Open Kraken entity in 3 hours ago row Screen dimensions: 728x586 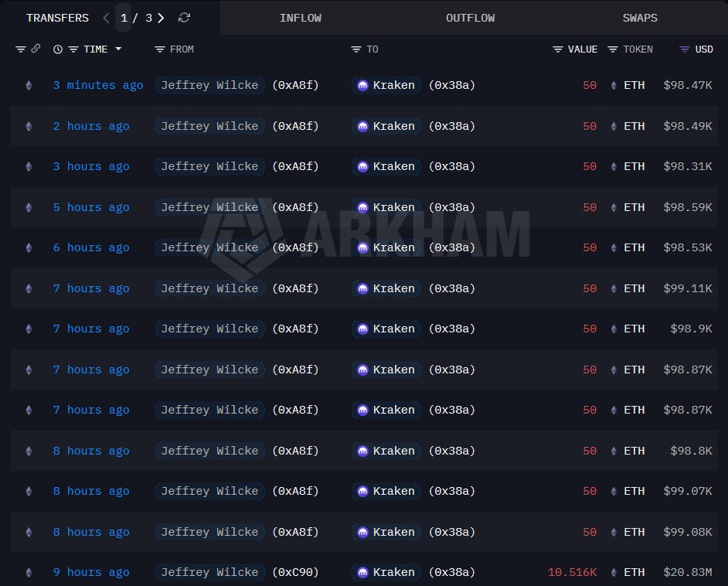[386, 167]
